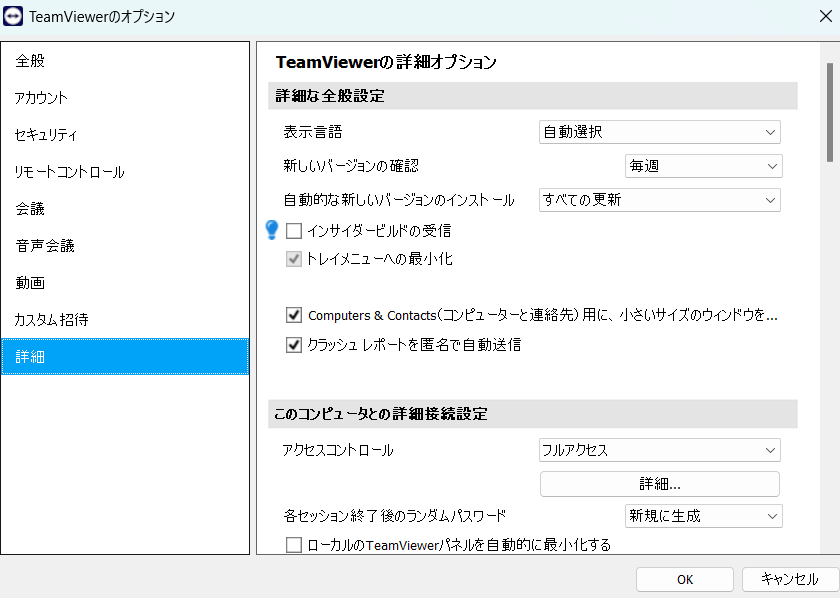The height and width of the screenshot is (598, 840).
Task: Select 音声会議 in the sidebar
Action: click(x=125, y=245)
